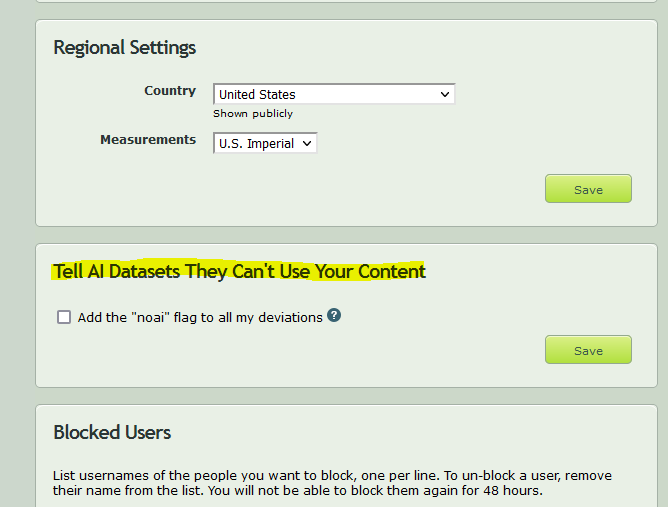This screenshot has width=668, height=507.
Task: Click the blocked users instruction paragraph
Action: point(332,483)
